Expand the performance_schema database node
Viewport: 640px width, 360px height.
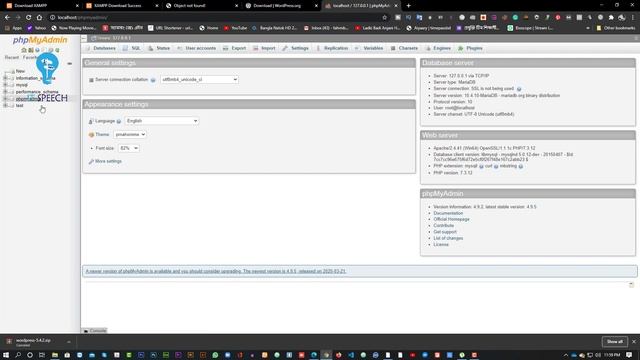pos(5,92)
